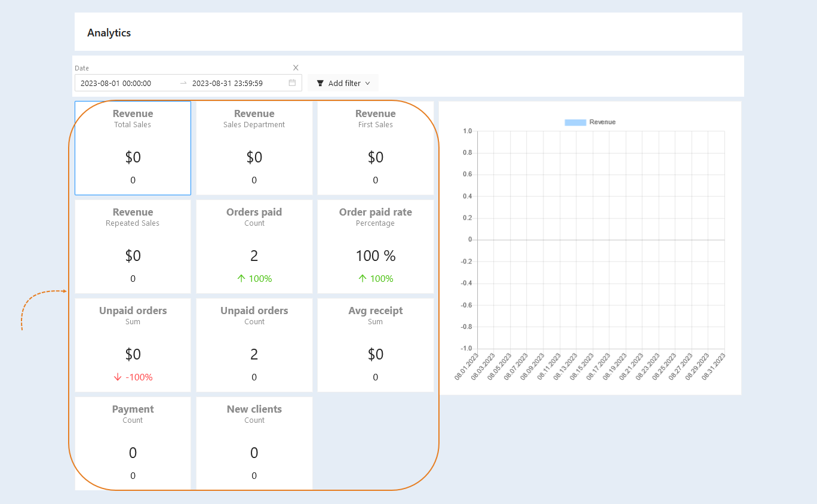Open the New clients Count card

pos(254,444)
